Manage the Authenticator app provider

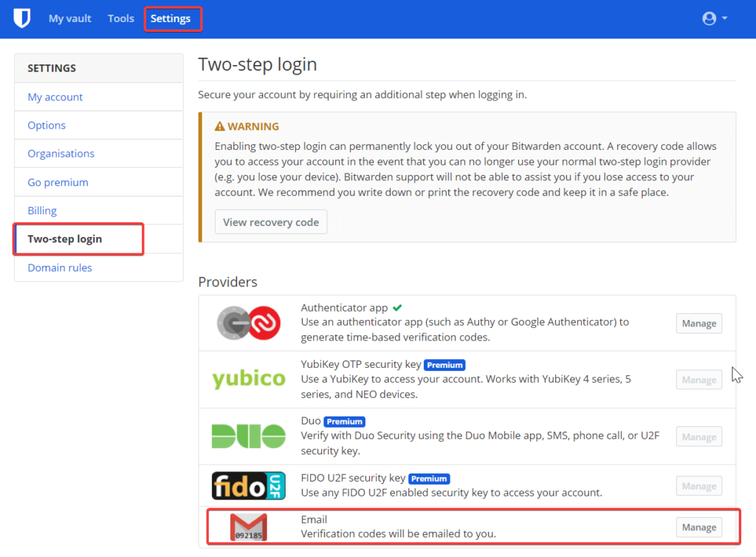(698, 323)
